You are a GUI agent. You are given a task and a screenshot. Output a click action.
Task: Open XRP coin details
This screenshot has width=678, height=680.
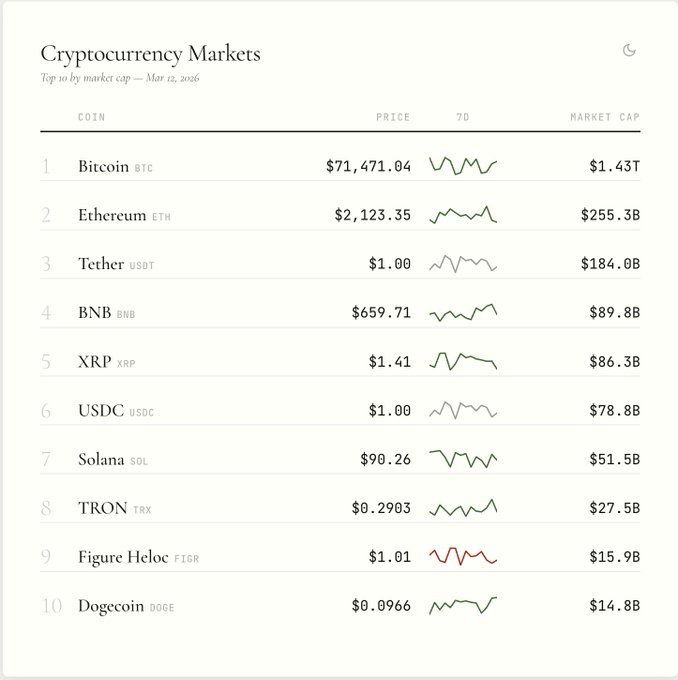94,362
